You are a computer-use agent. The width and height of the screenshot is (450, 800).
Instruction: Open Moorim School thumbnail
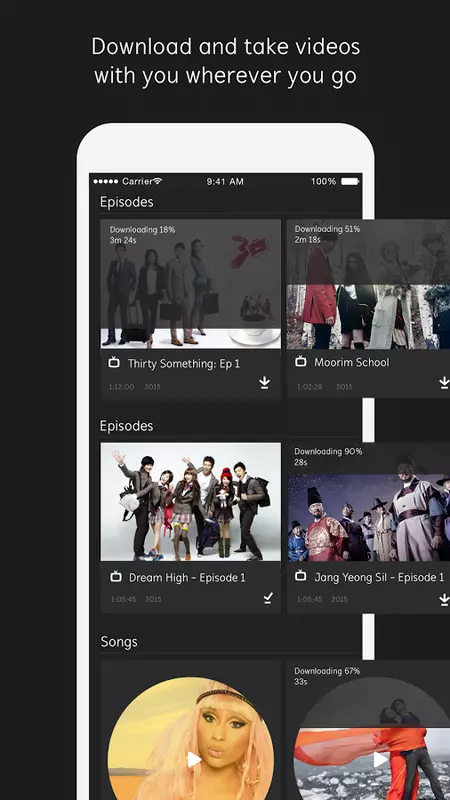(368, 284)
